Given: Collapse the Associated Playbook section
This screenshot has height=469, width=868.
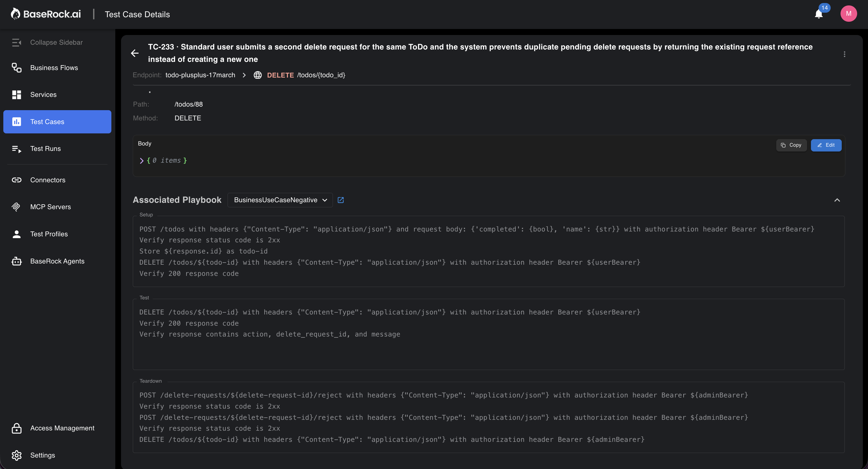Looking at the screenshot, I should [x=837, y=200].
